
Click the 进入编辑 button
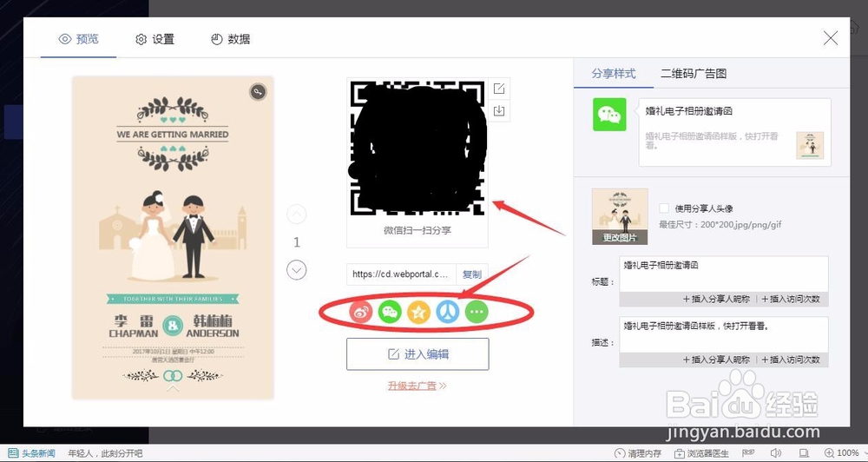(418, 354)
